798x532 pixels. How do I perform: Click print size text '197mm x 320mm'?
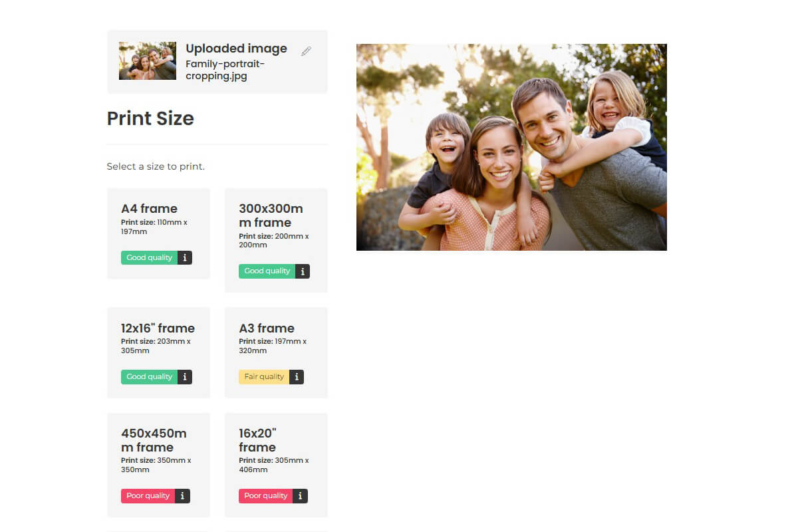pyautogui.click(x=273, y=346)
